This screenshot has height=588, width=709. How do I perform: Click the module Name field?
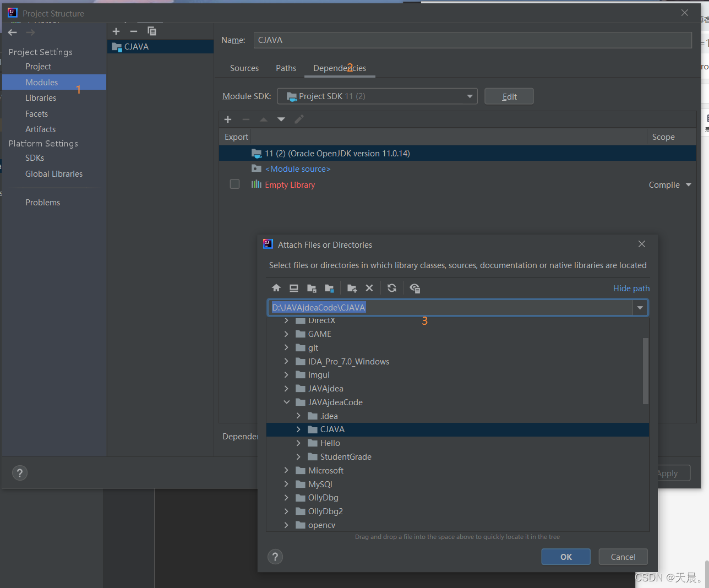click(x=473, y=40)
